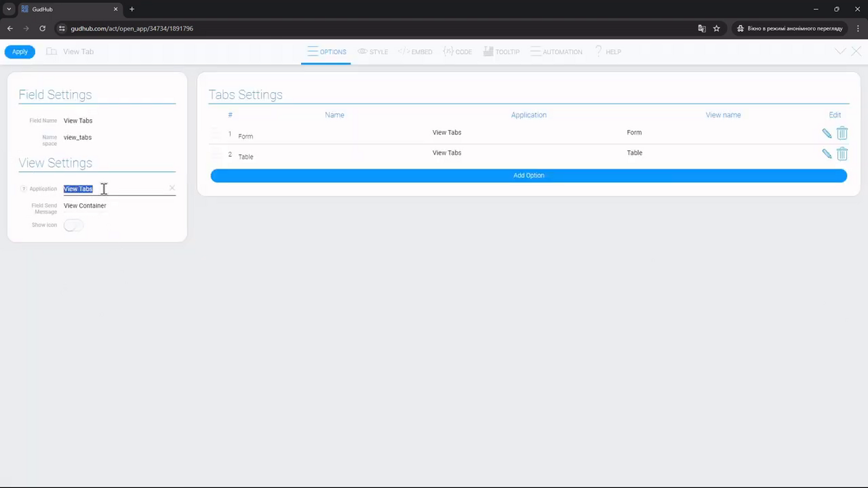868x488 pixels.
Task: Open the tab search dropdown arrow
Action: (x=9, y=9)
